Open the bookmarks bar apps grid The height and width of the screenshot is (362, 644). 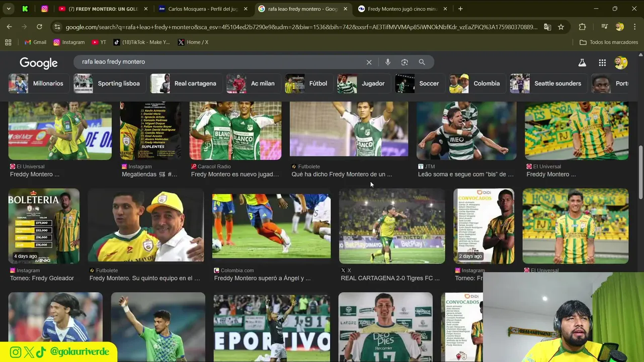(8, 42)
